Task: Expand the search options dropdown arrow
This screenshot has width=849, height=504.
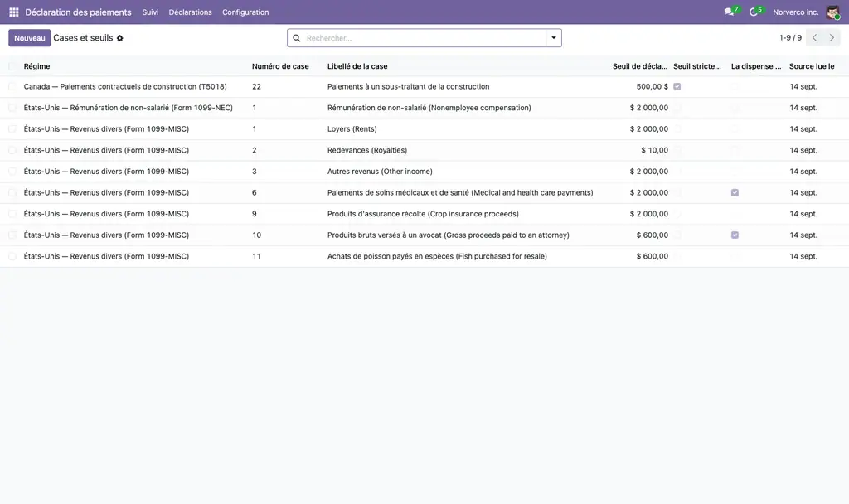Action: coord(553,38)
